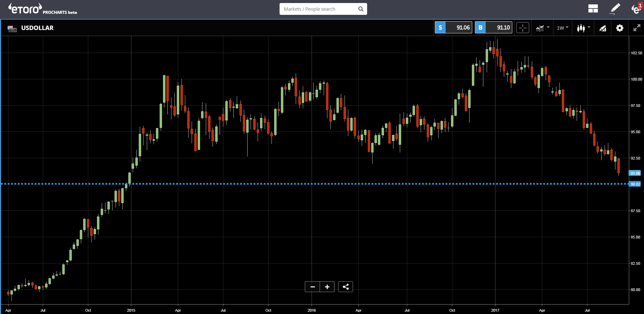Click the 80.00 price axis label
644x314 pixels.
pyautogui.click(x=635, y=290)
